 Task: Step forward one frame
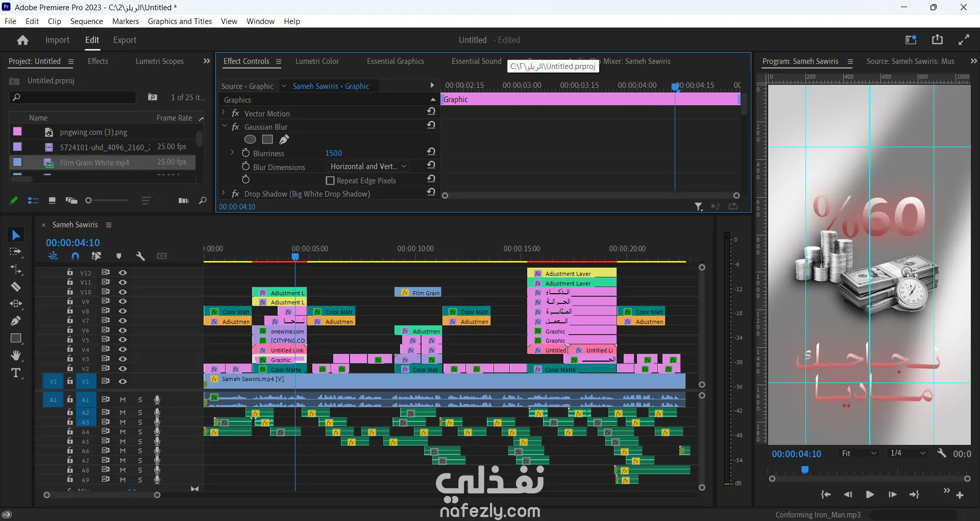[x=893, y=494]
